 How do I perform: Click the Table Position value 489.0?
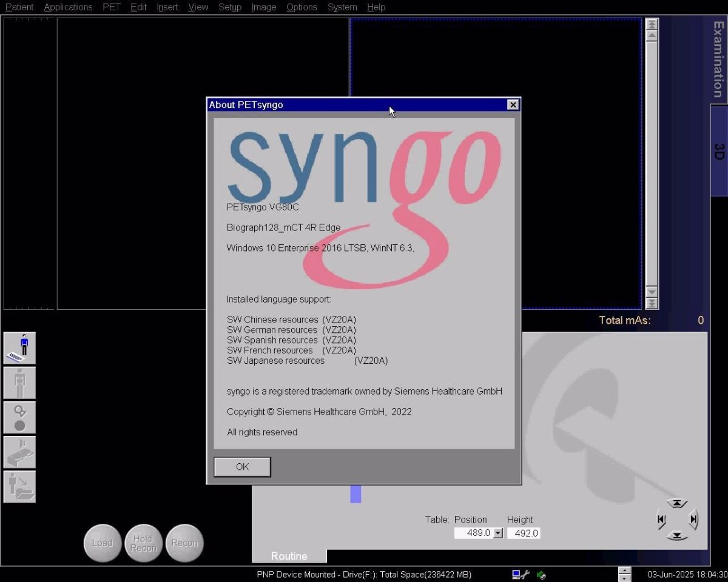(474, 533)
